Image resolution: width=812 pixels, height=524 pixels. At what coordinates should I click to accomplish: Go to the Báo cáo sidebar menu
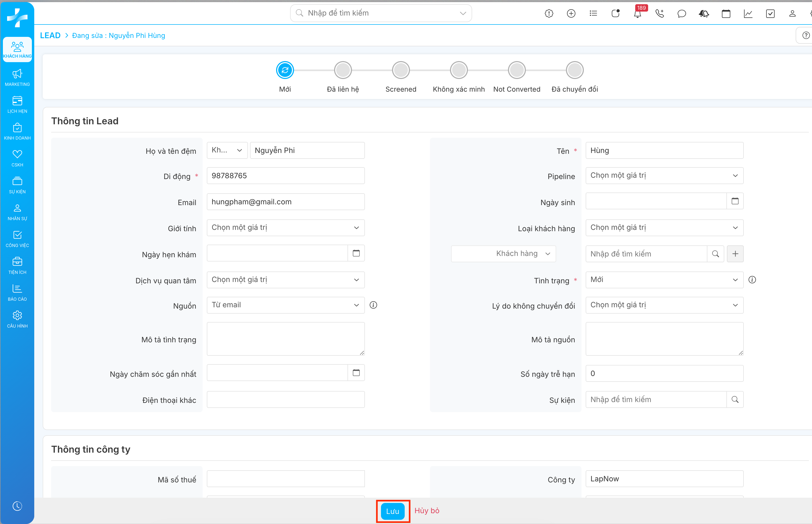17,292
